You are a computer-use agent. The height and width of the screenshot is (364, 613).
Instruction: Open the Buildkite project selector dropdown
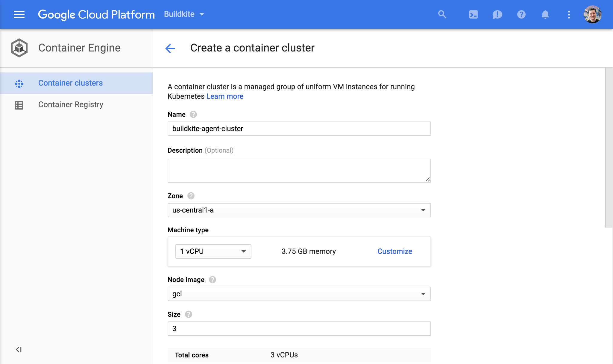pyautogui.click(x=184, y=14)
